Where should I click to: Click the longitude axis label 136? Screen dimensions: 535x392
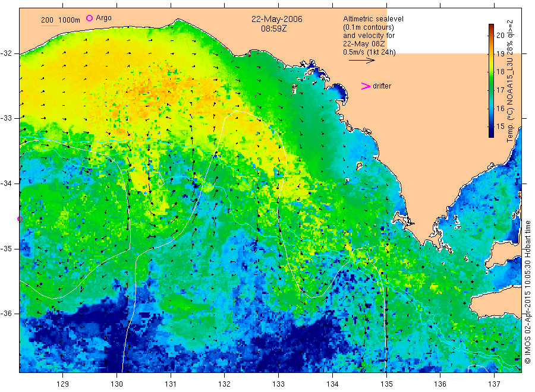tap(440, 384)
